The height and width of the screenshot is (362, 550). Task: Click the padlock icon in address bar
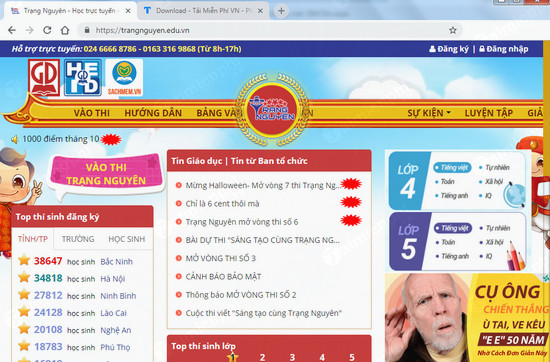click(x=87, y=30)
